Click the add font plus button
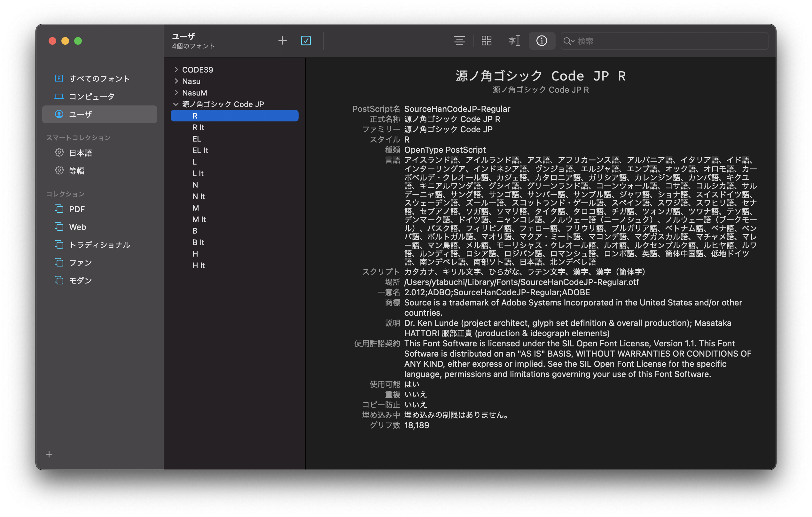The height and width of the screenshot is (517, 812). pyautogui.click(x=283, y=41)
